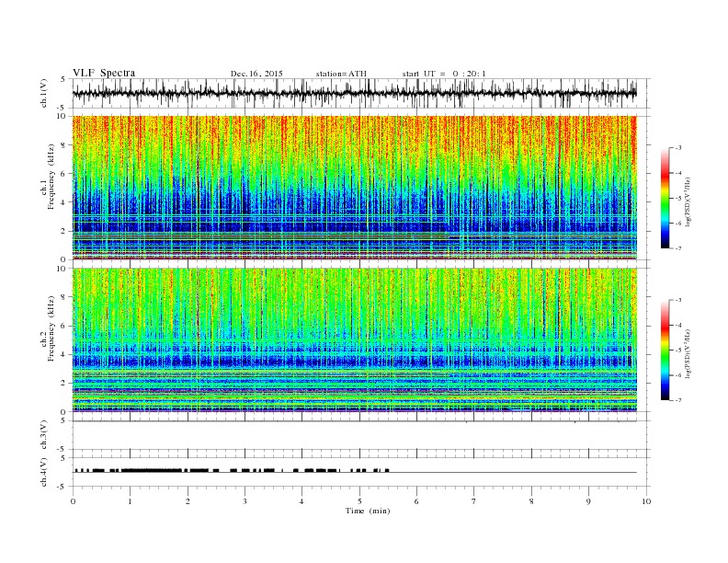Click the ch.1 spectrogram panel
Image resolution: width=728 pixels, height=563 pixels.
coord(355,187)
